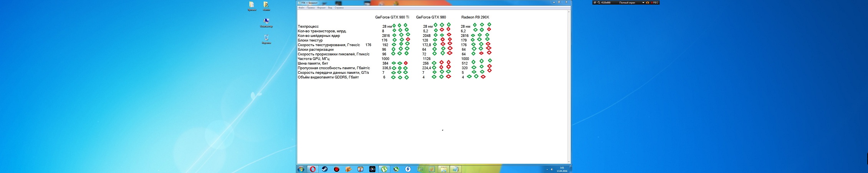The image size is (868, 173).
Task: Open the Правка menu in Notepad
Action: point(311,8)
